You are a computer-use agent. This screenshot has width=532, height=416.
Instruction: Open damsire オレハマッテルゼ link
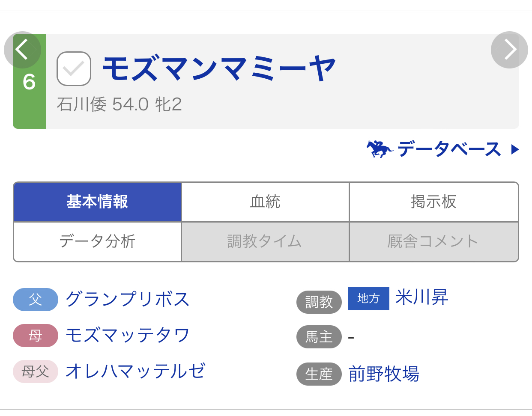tap(135, 371)
